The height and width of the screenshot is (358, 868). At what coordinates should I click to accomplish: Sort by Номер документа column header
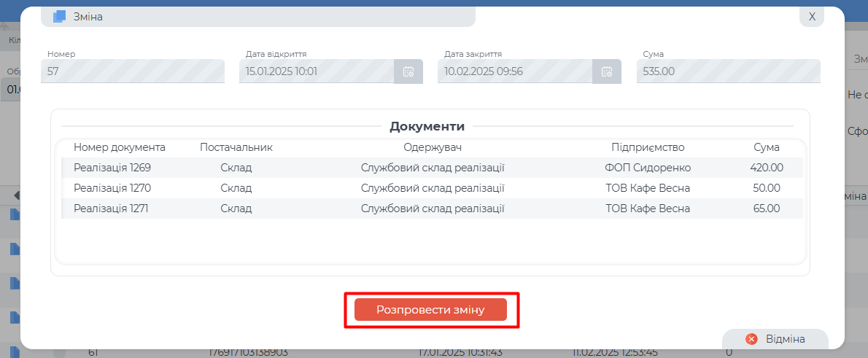click(x=120, y=147)
